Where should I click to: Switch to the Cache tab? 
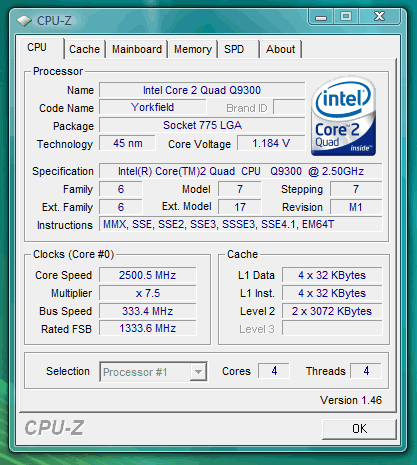85,49
